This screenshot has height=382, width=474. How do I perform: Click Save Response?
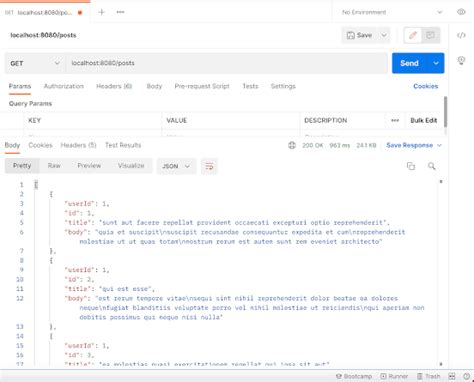(x=409, y=145)
